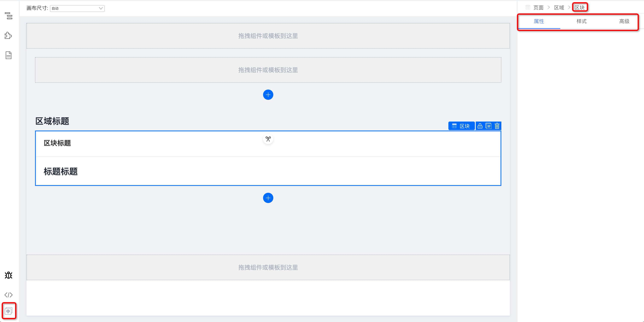This screenshot has height=322, width=644.
Task: Open the 画布尺寸 canvas size dropdown
Action: pyautogui.click(x=77, y=8)
